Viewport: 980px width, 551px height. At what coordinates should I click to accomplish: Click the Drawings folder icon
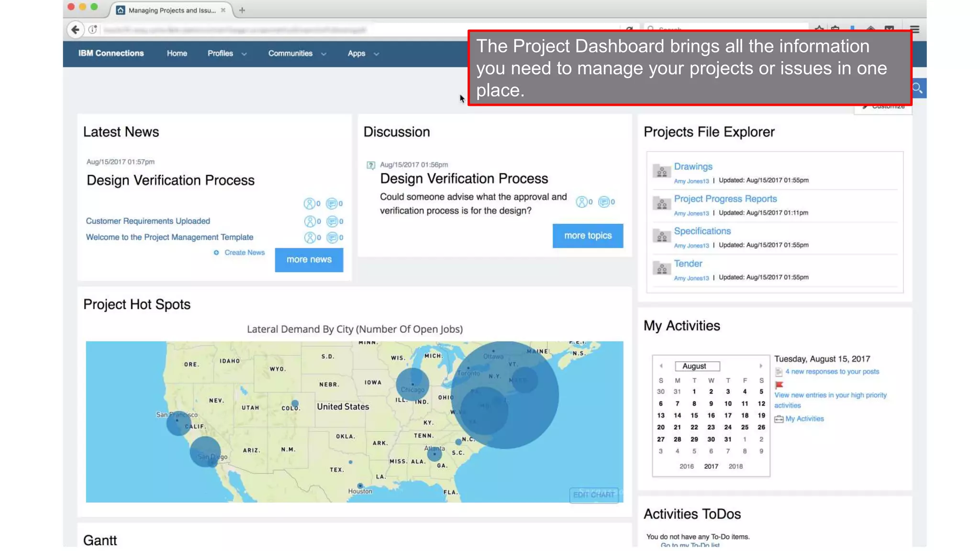662,171
